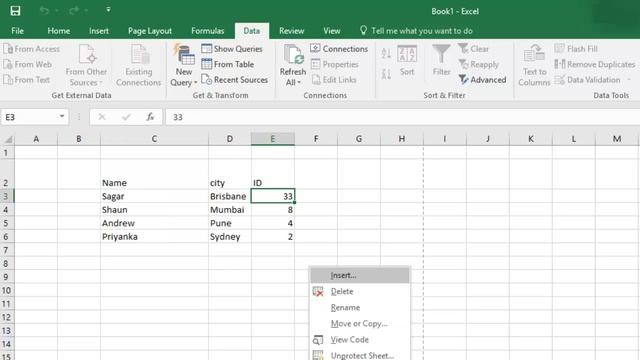The height and width of the screenshot is (360, 640).
Task: Choose View Code from the context menu
Action: pyautogui.click(x=360, y=339)
